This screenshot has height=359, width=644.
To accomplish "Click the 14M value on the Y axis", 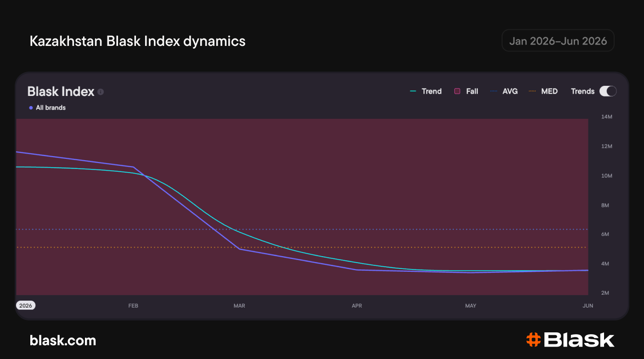I will 607,117.
